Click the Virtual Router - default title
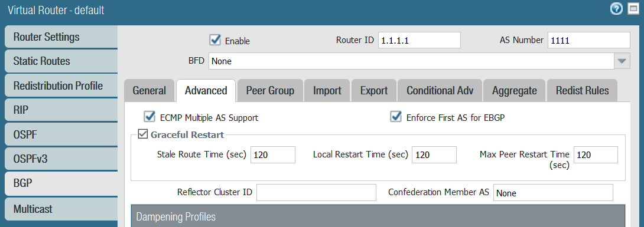Image resolution: width=644 pixels, height=227 pixels. point(56,10)
